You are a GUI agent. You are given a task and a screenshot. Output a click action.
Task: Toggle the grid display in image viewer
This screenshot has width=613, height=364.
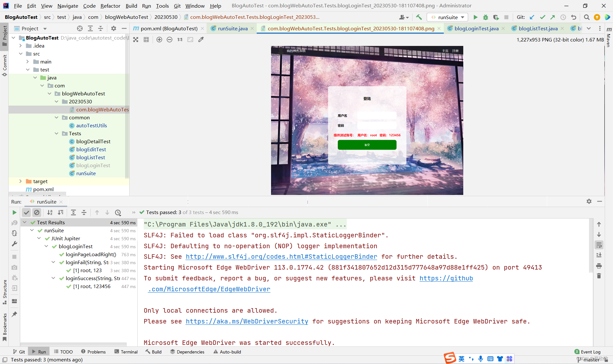coord(146,40)
